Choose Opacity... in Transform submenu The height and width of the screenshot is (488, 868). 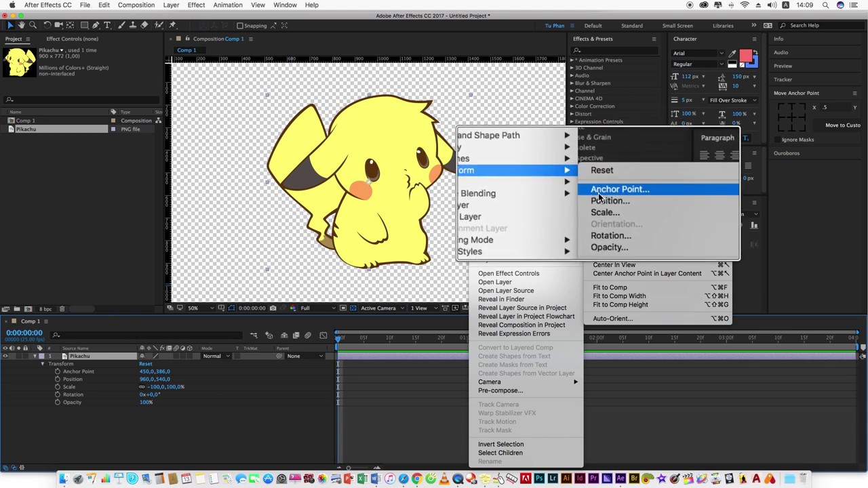(x=609, y=247)
